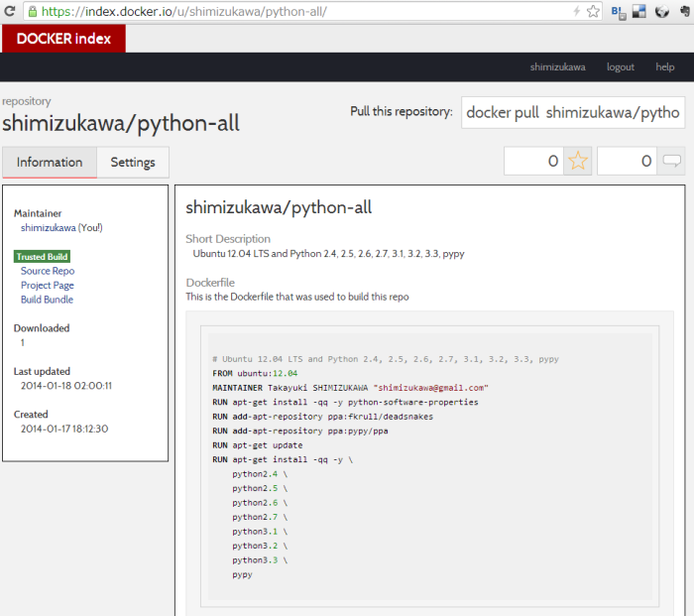Click the Dockerfile comment line at top

386,359
